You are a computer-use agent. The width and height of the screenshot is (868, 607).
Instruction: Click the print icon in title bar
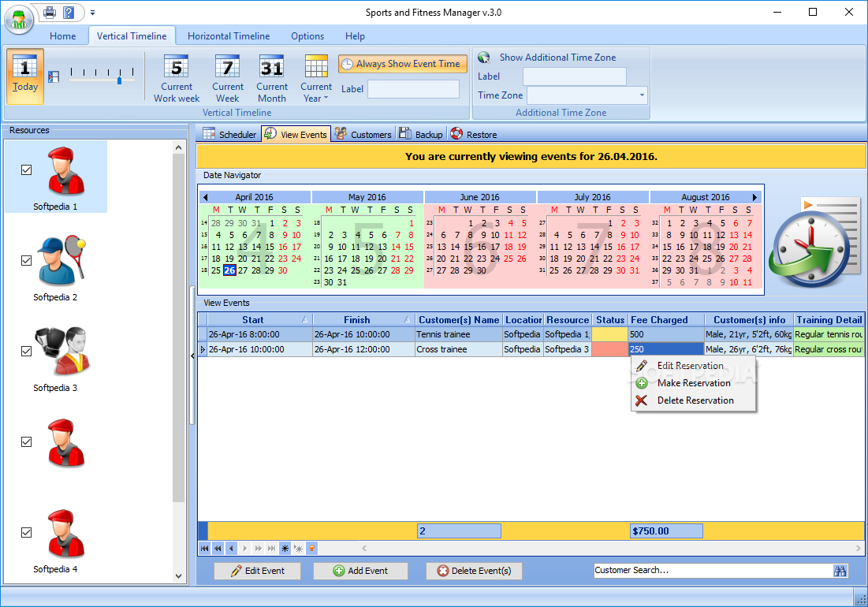click(x=50, y=12)
